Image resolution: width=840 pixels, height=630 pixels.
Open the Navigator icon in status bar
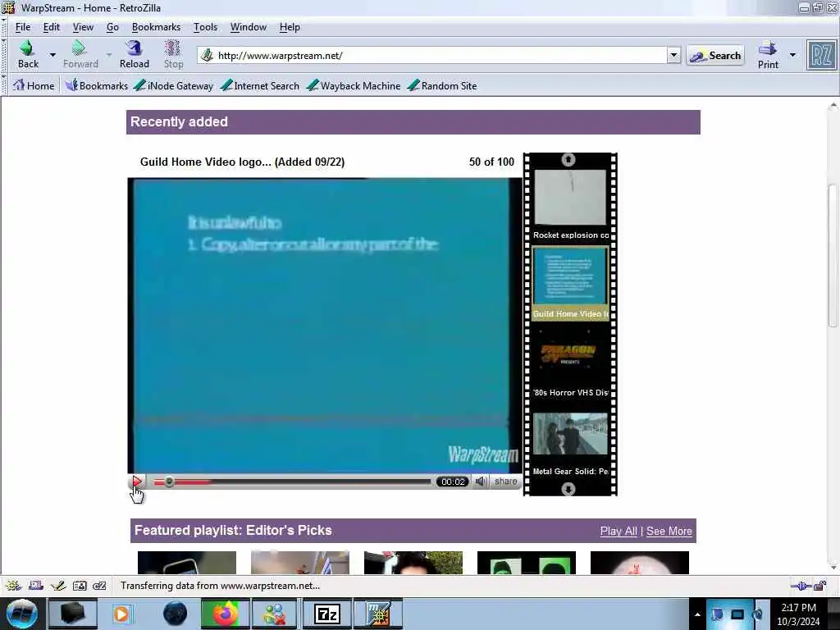[x=13, y=586]
